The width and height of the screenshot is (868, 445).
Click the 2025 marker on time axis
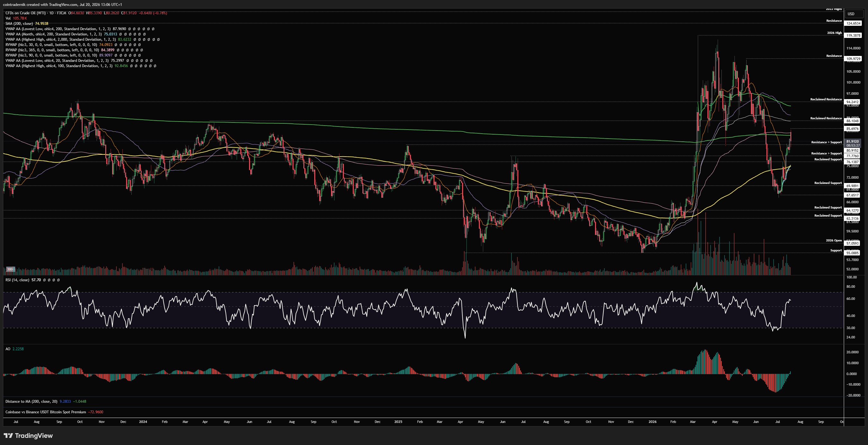pyautogui.click(x=398, y=422)
